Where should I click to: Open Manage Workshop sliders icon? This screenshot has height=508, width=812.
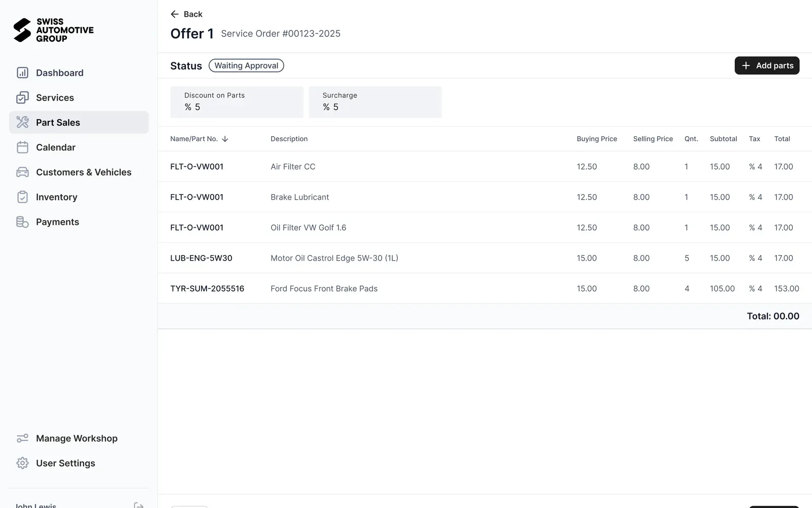pyautogui.click(x=22, y=438)
